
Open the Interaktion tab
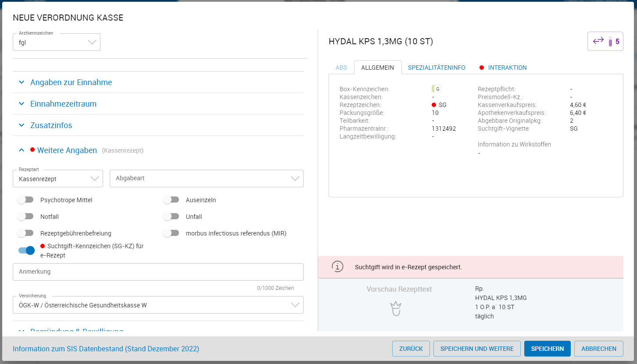pos(507,68)
